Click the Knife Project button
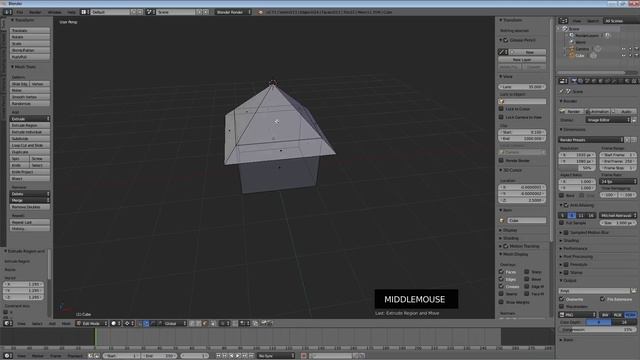Viewport: 640px width, 360px height. click(x=30, y=172)
